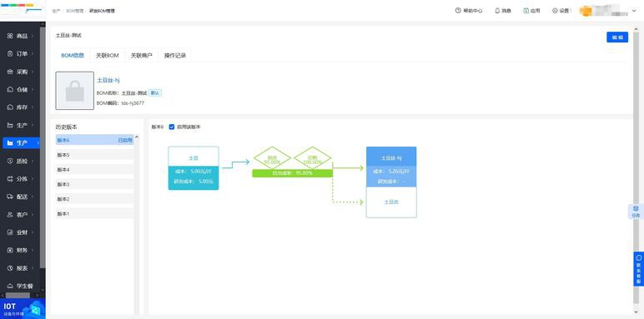Toggle the 启用该版本 checkbox

pos(172,127)
